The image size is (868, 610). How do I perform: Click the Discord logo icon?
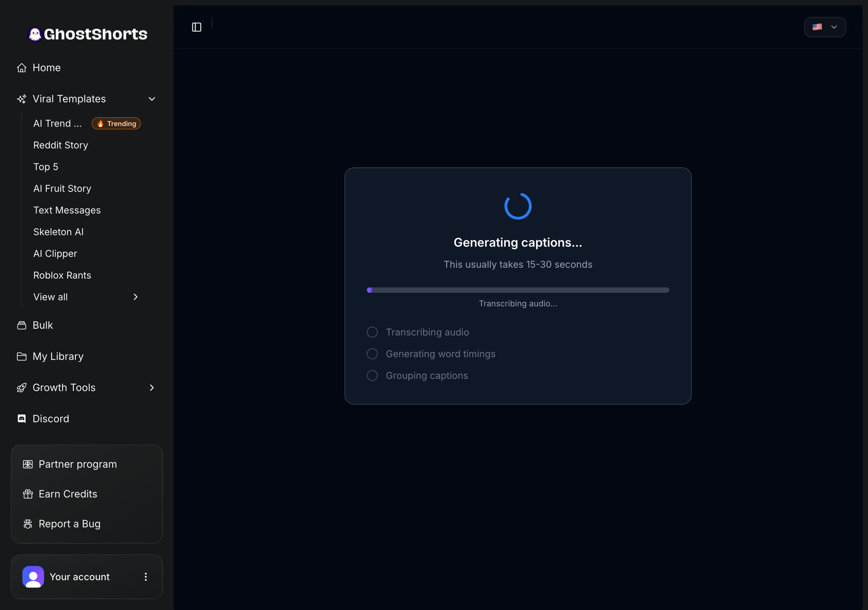(x=22, y=419)
